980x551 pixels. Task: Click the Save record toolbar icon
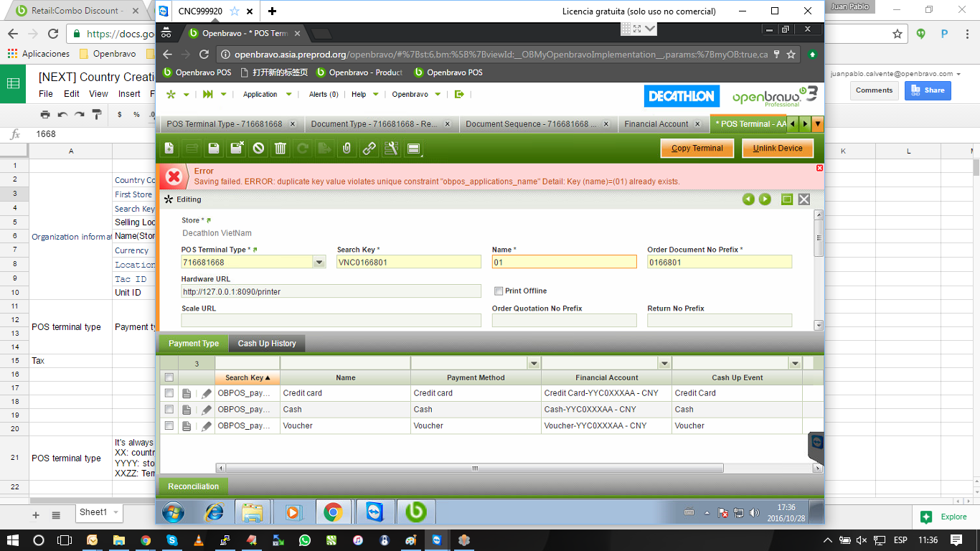click(x=214, y=149)
